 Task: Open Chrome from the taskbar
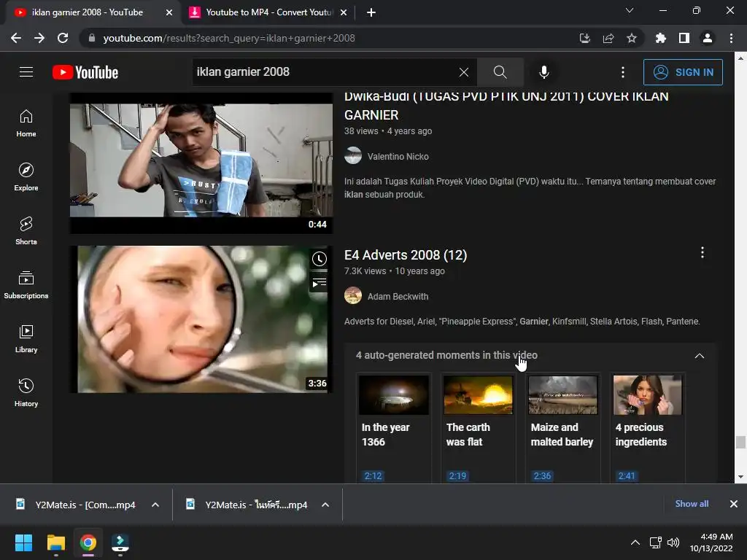point(88,542)
